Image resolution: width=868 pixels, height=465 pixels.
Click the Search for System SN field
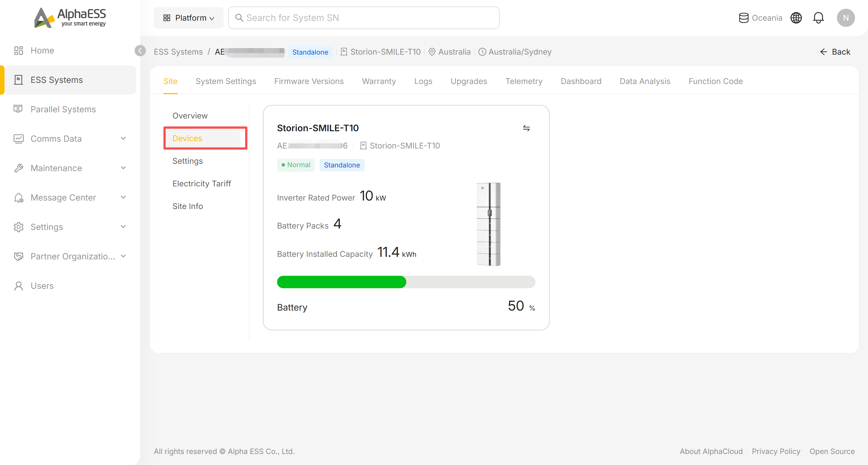[x=364, y=18]
